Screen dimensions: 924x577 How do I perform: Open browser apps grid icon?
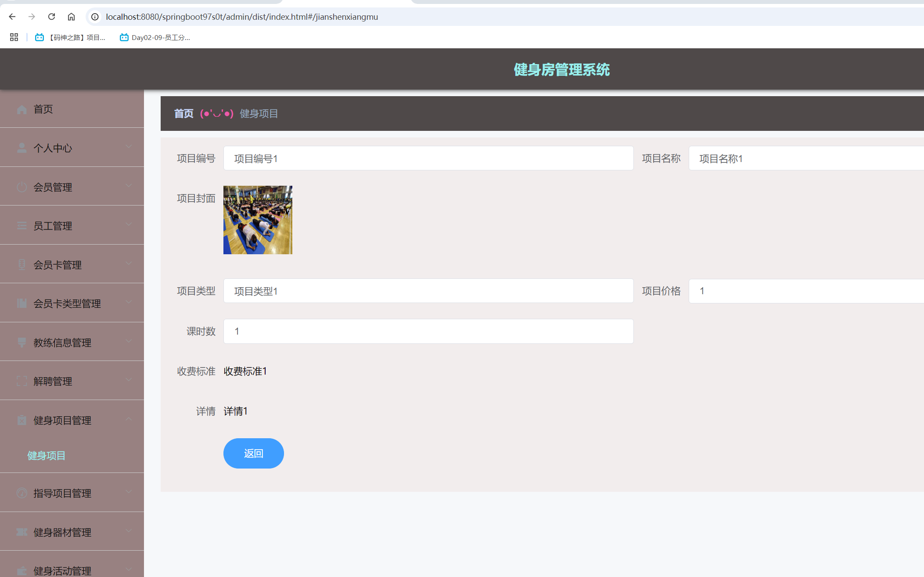[x=14, y=37]
